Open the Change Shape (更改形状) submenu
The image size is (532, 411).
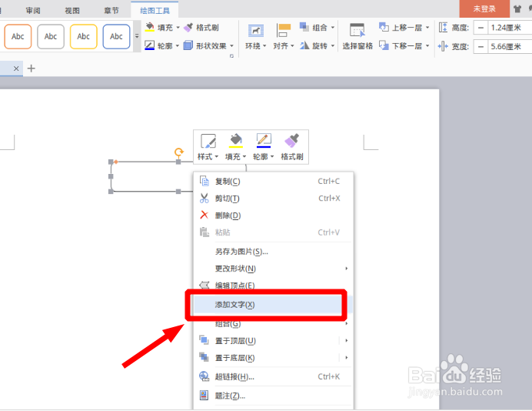(274, 269)
